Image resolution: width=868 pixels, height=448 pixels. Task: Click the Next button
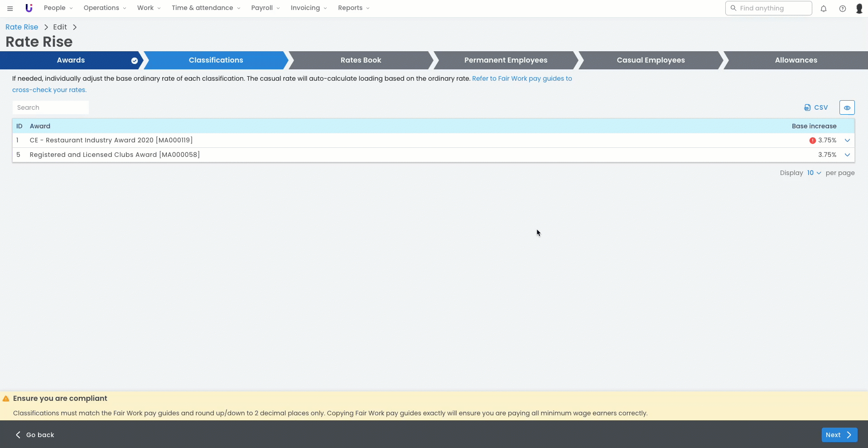[x=839, y=435]
